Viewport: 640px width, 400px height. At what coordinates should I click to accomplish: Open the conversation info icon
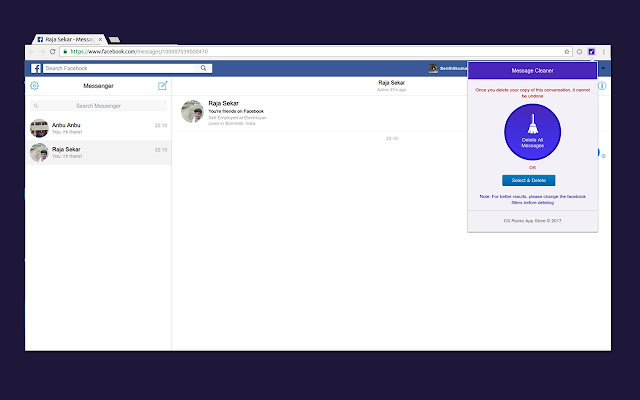(602, 86)
